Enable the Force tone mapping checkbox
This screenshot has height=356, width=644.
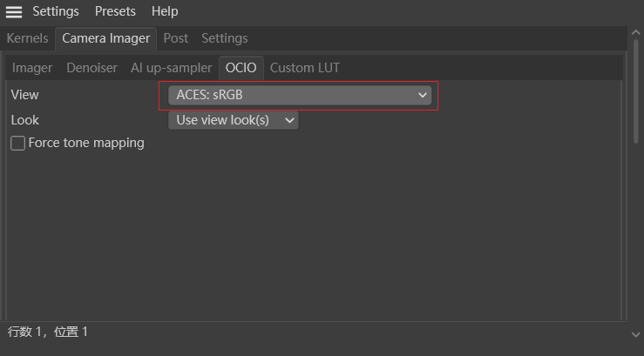pos(17,143)
